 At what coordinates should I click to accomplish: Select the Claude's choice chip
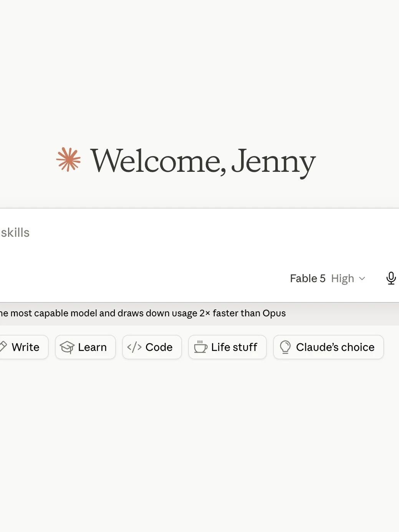tap(328, 347)
